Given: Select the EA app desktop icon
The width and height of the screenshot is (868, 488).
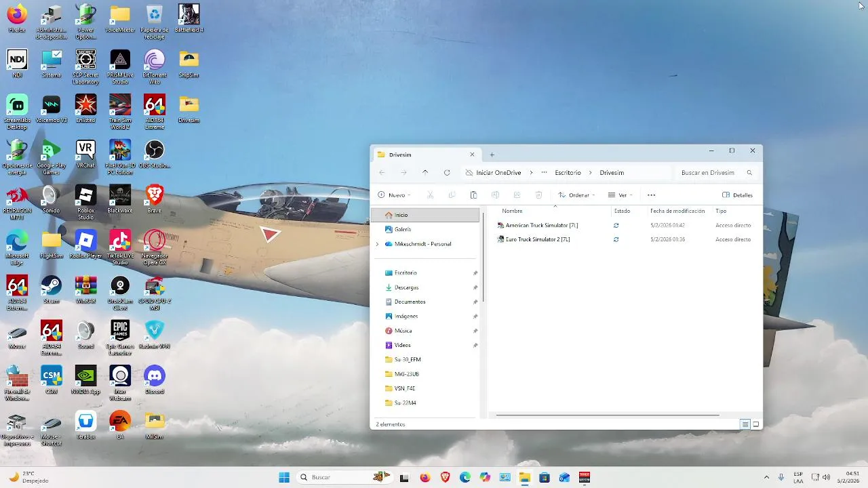Looking at the screenshot, I should (120, 425).
